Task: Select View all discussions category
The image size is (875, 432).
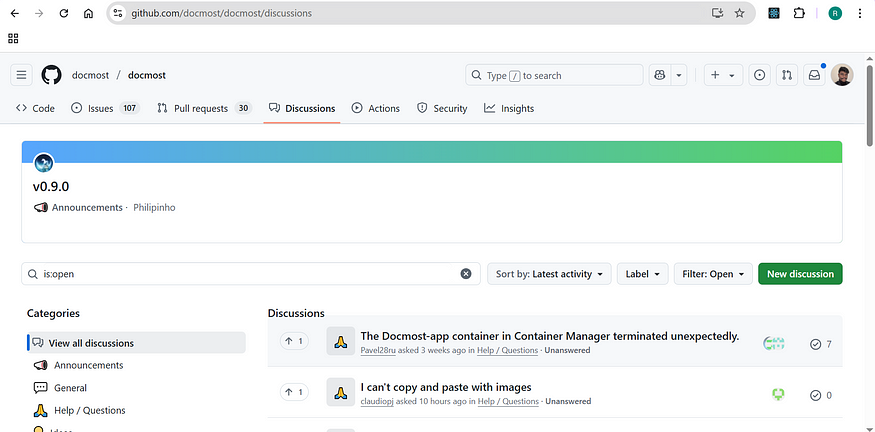Action: coord(136,343)
